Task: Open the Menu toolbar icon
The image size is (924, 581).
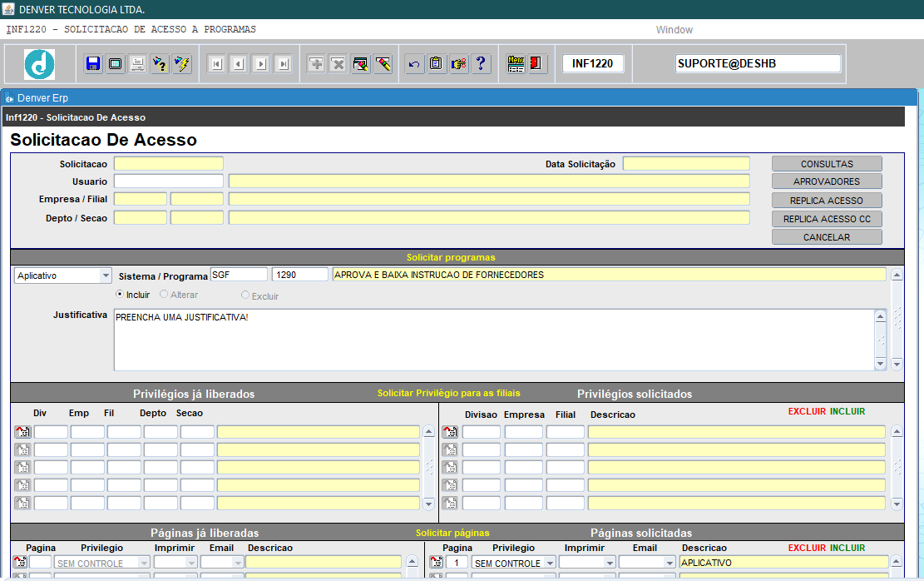Action: coord(516,64)
